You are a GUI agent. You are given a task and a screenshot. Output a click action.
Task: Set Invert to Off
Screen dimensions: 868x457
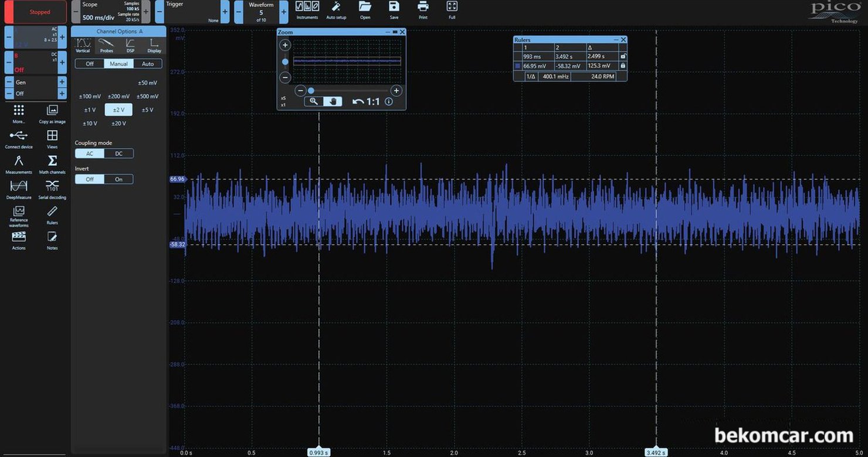click(x=90, y=179)
